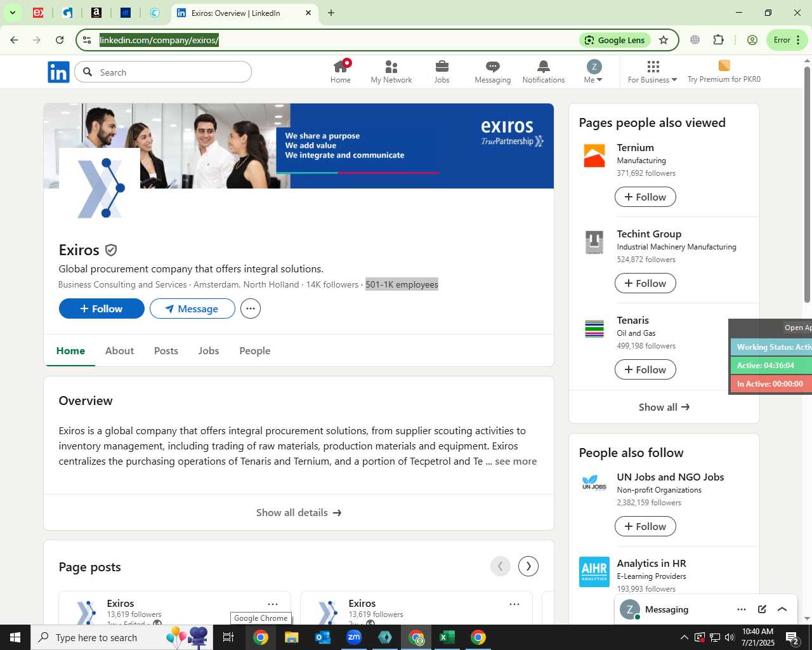This screenshot has height=650, width=812.
Task: Open the Messaging nav icon
Action: (493, 72)
